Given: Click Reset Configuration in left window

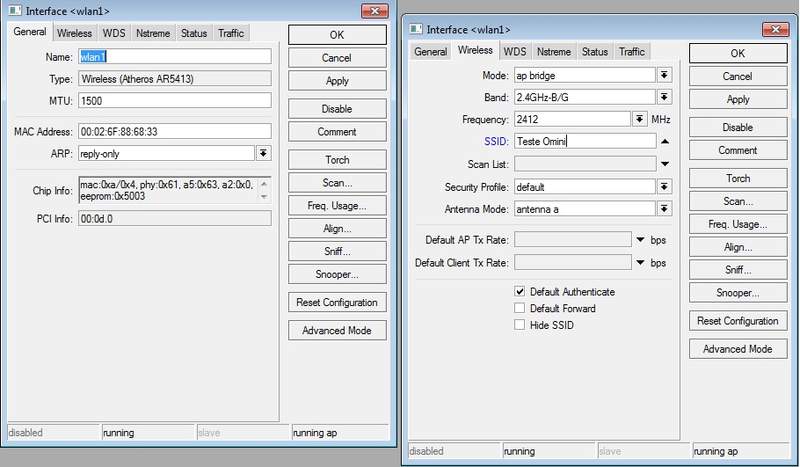Looking at the screenshot, I should 337,302.
